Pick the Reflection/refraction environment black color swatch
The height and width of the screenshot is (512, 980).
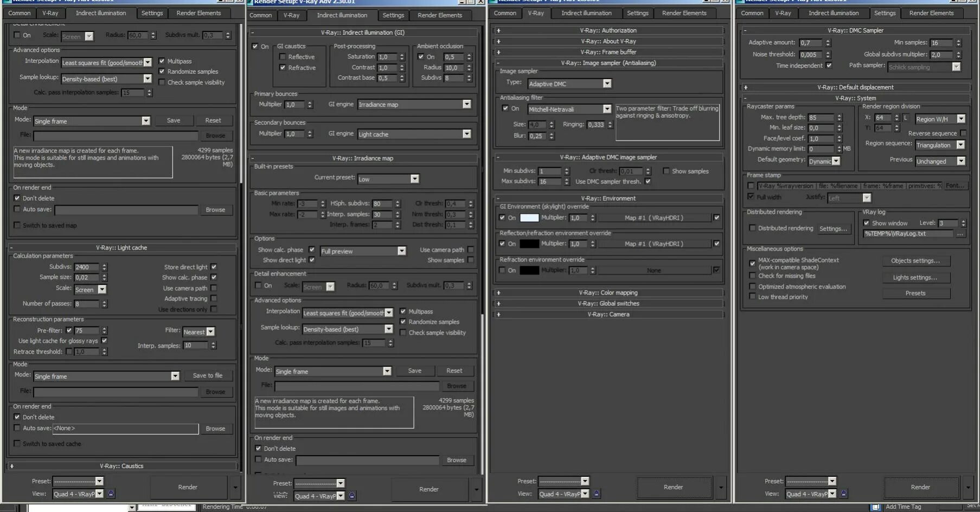529,244
